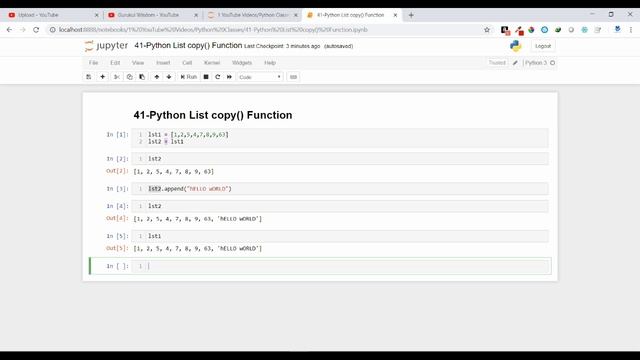This screenshot has width=640, height=360.
Task: Click the In [4] cell containing lst2
Action: click(x=340, y=206)
